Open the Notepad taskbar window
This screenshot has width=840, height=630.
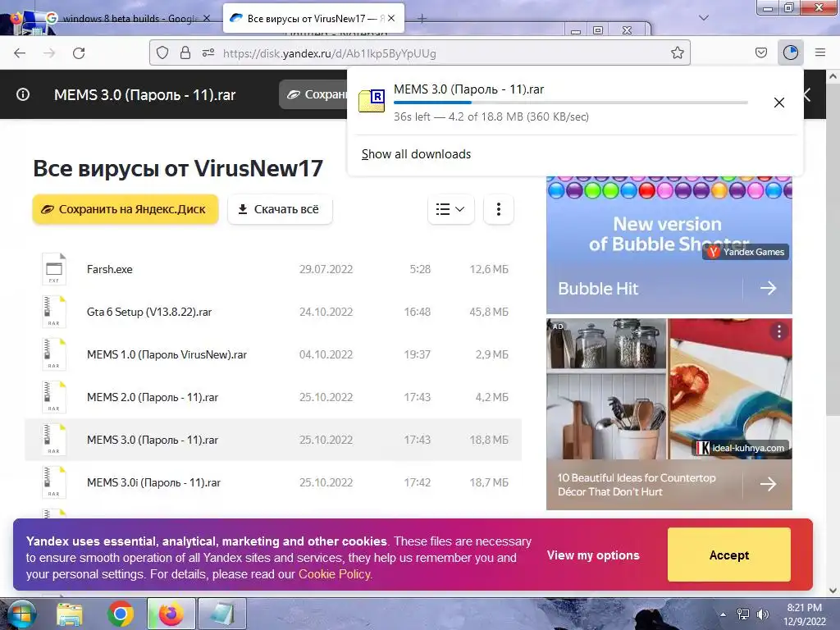(221, 614)
